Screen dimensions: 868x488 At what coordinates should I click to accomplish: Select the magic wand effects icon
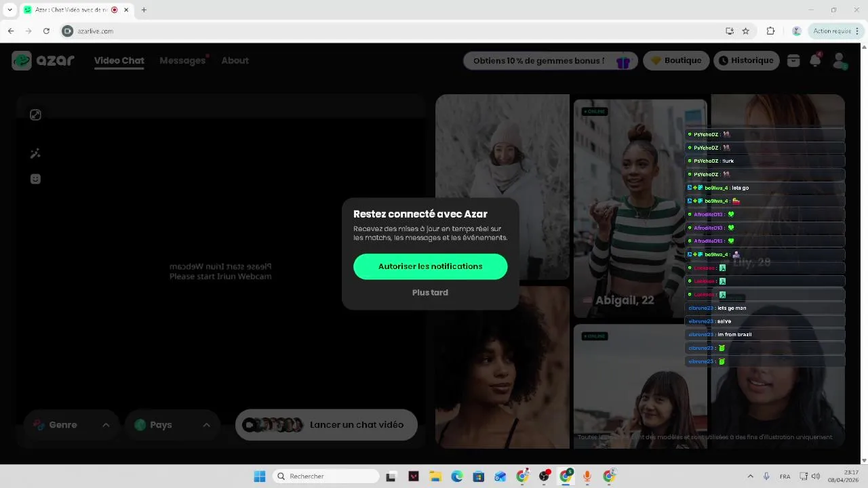[35, 154]
